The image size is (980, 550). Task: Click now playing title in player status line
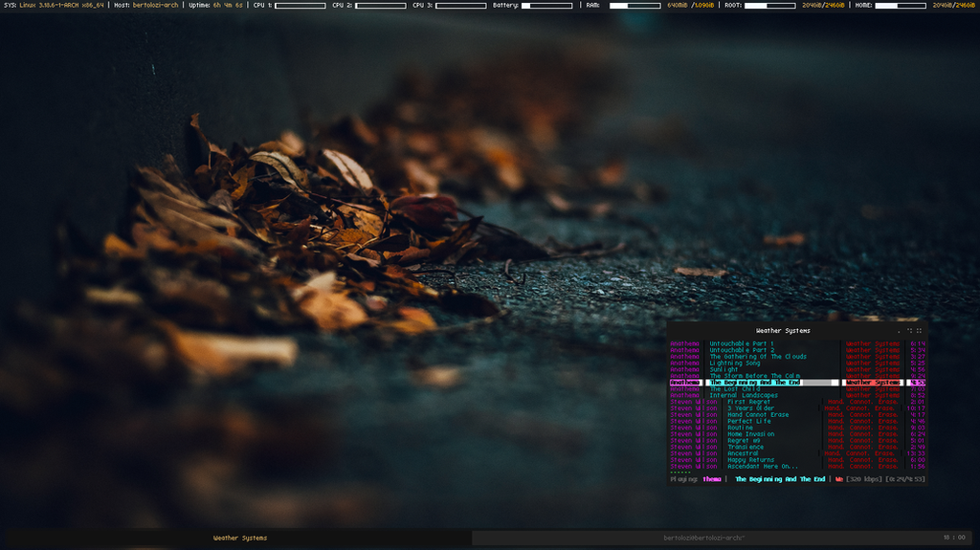(780, 479)
